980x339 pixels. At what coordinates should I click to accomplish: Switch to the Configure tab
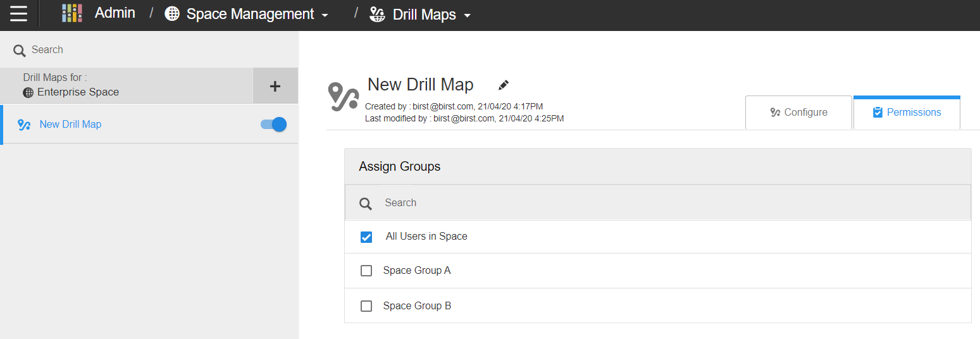coord(799,113)
